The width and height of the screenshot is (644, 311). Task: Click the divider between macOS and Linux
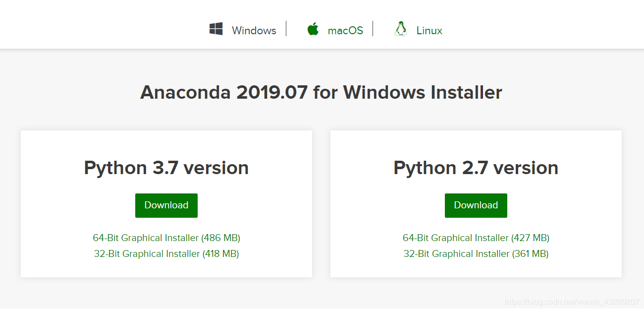[x=373, y=29]
